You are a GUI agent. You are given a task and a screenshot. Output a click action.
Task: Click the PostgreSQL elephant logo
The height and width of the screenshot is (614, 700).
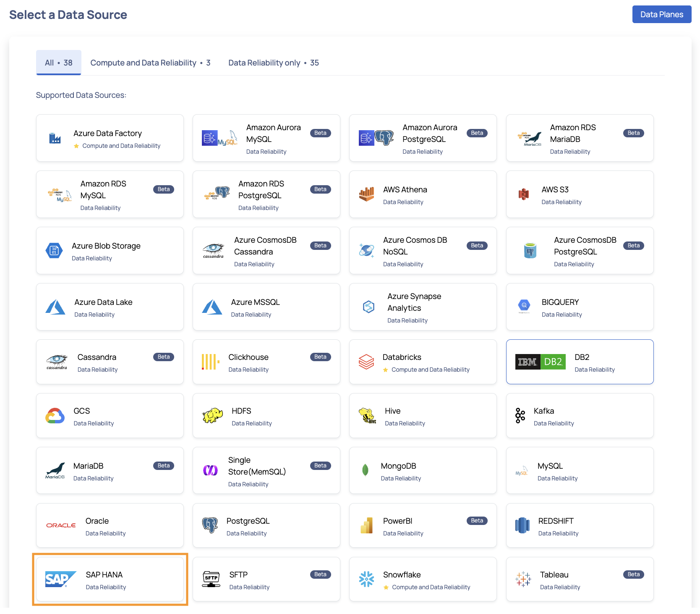pos(210,525)
